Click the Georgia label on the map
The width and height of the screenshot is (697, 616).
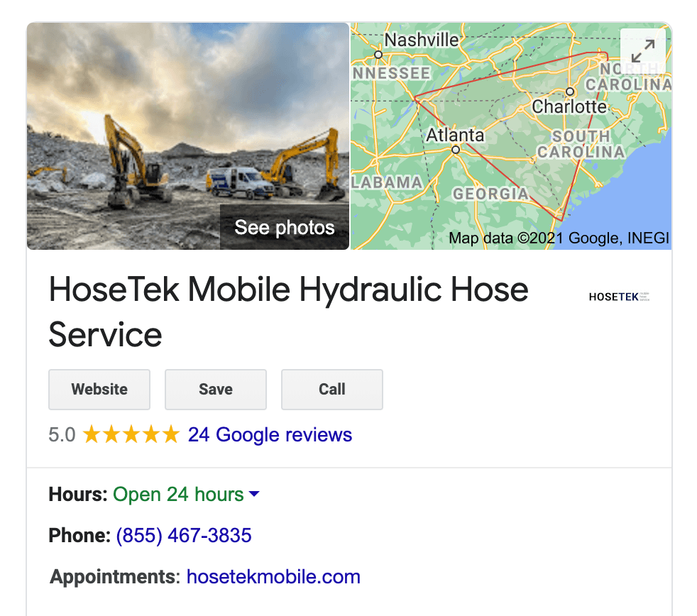(490, 194)
